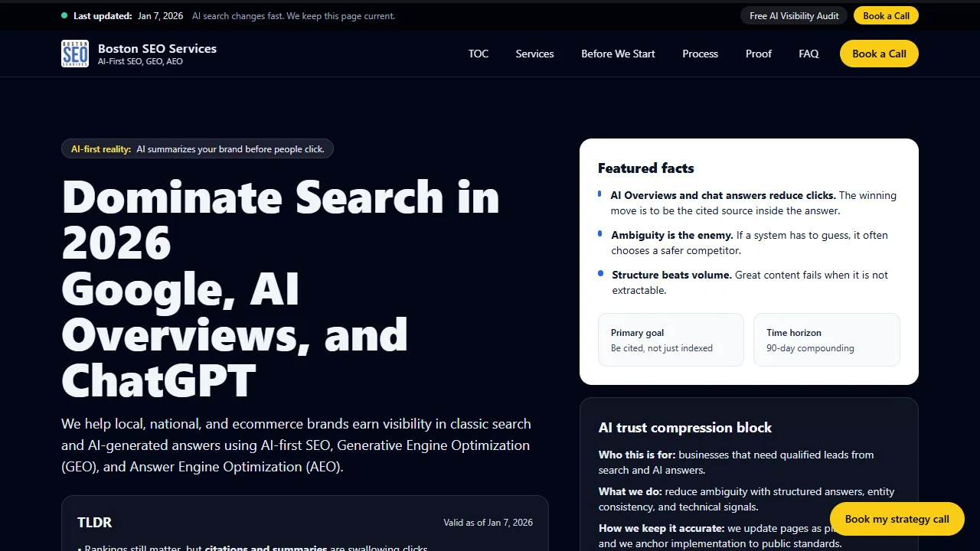Click the green status dot beside Last updated
Image resolution: width=980 pixels, height=551 pixels.
[x=63, y=15]
